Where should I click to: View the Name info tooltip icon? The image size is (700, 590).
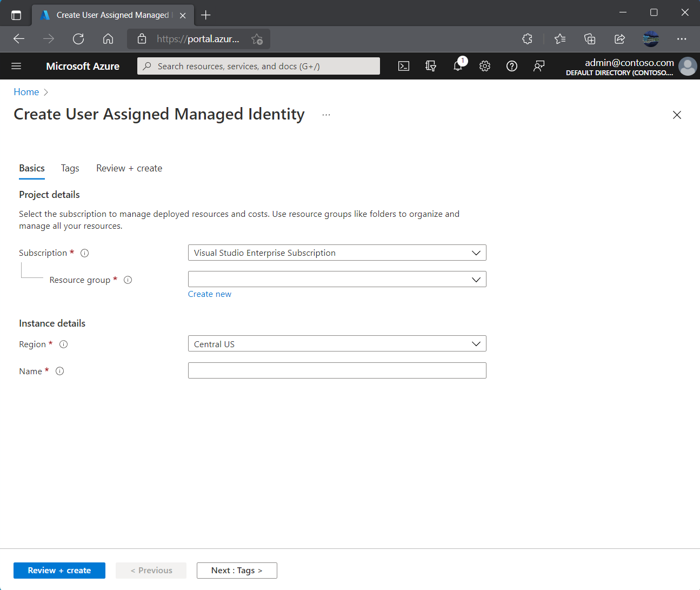59,371
